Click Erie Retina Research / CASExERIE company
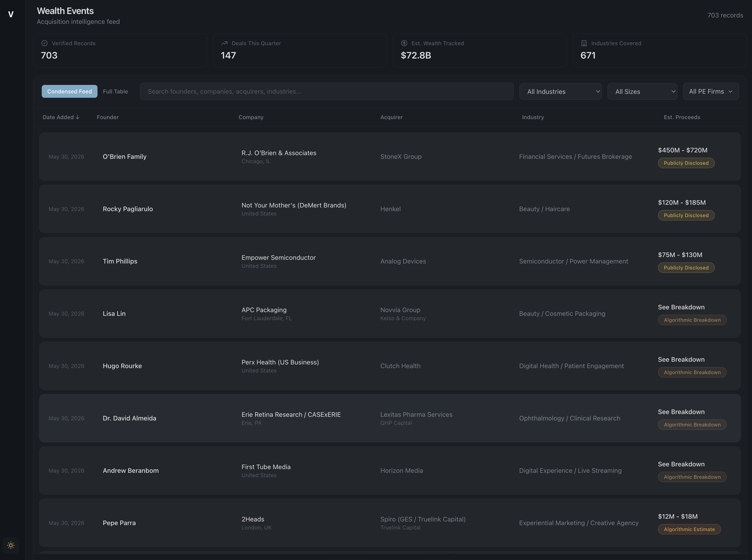The image size is (752, 560). coord(291,414)
